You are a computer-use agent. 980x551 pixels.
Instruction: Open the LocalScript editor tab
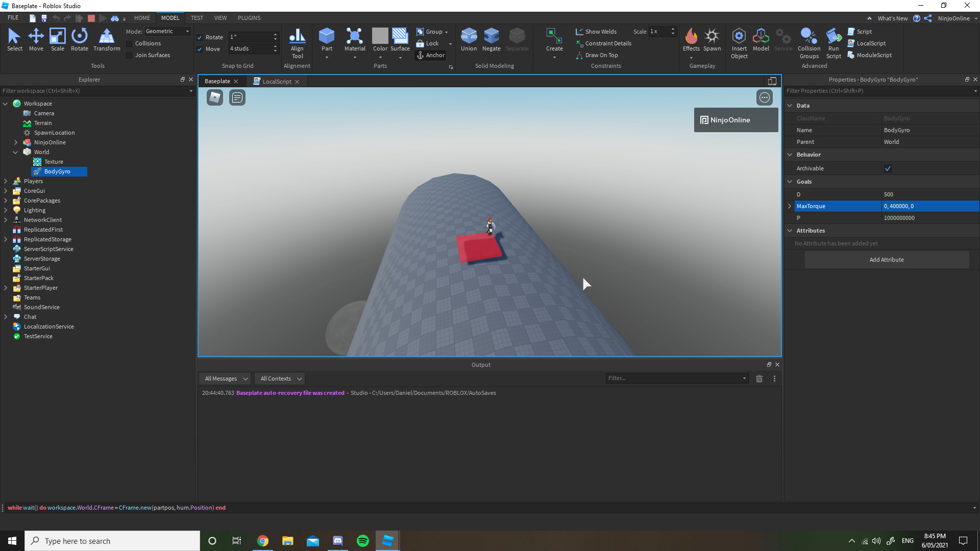[276, 81]
